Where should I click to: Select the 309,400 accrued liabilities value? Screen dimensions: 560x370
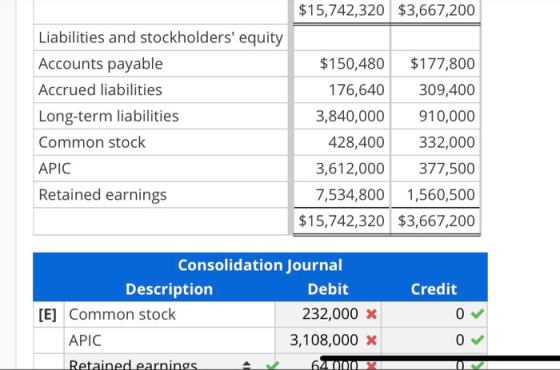pyautogui.click(x=447, y=90)
